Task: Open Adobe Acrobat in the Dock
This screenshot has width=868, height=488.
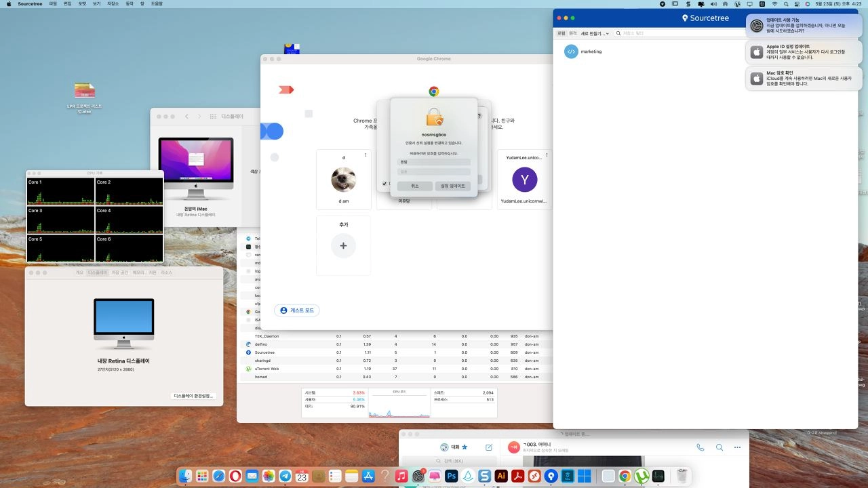Action: pyautogui.click(x=518, y=476)
